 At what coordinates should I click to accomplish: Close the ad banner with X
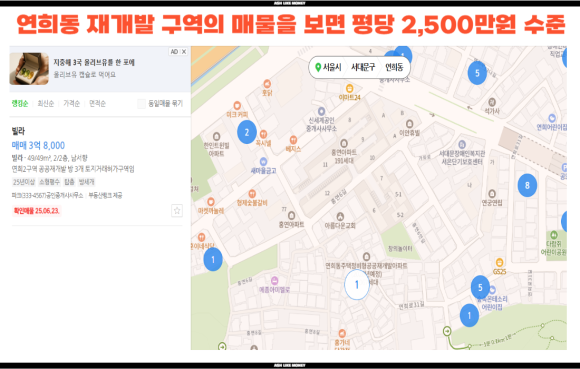point(183,52)
